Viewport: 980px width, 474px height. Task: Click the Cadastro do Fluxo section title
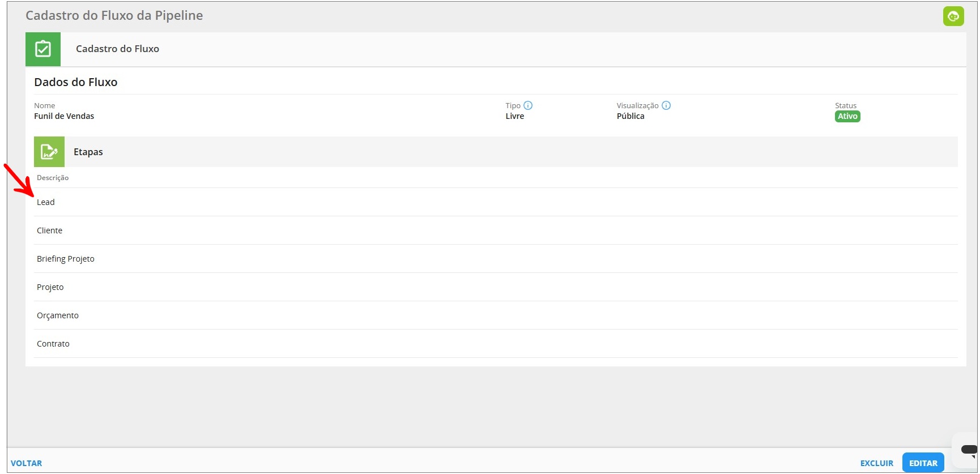click(x=117, y=49)
